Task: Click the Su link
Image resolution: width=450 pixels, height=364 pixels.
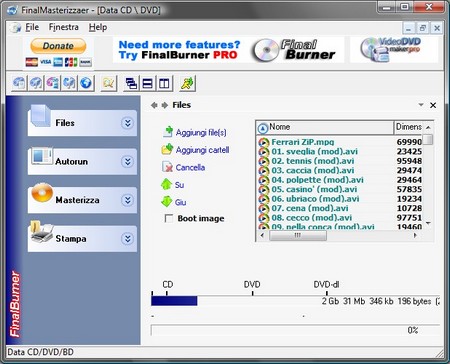Action: pos(179,185)
